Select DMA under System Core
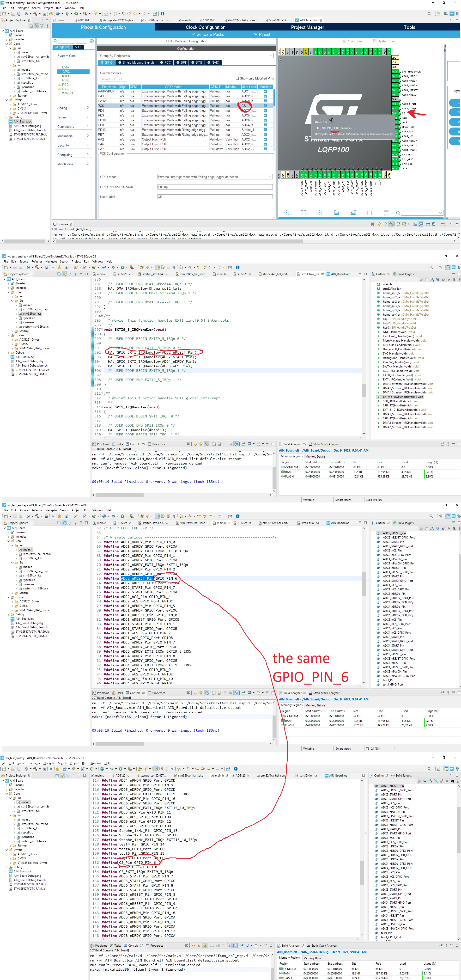461x980 pixels. tap(66, 67)
